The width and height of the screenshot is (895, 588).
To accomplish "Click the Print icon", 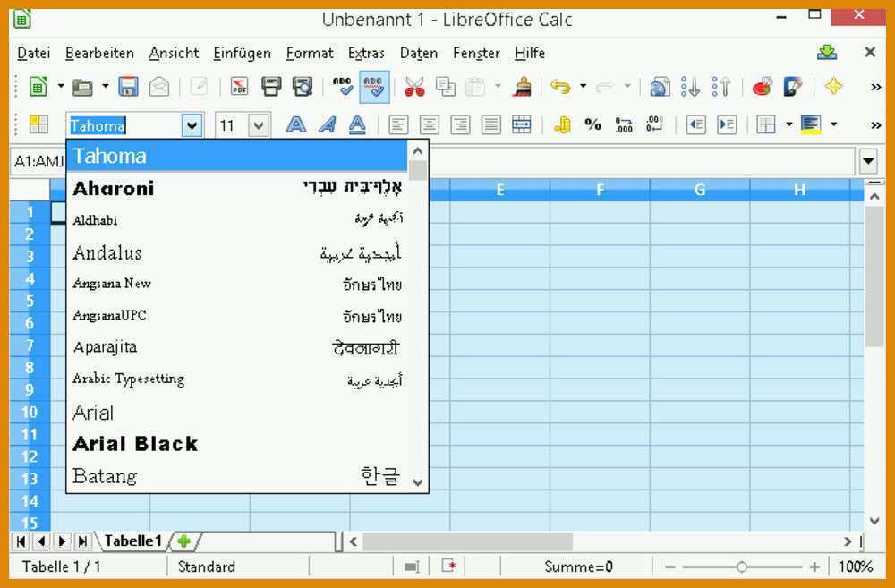I will tap(271, 87).
